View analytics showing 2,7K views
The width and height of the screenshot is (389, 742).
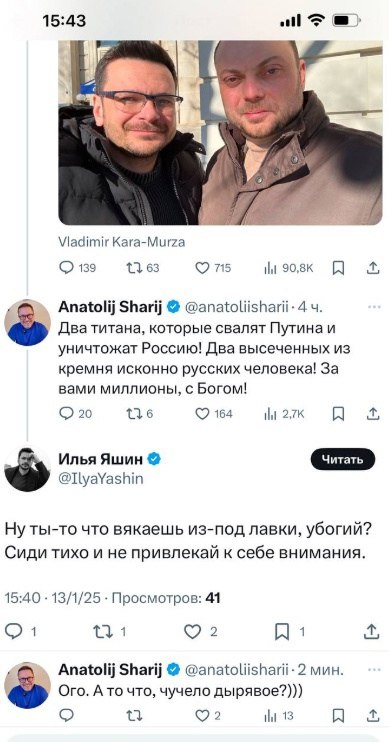(x=284, y=414)
